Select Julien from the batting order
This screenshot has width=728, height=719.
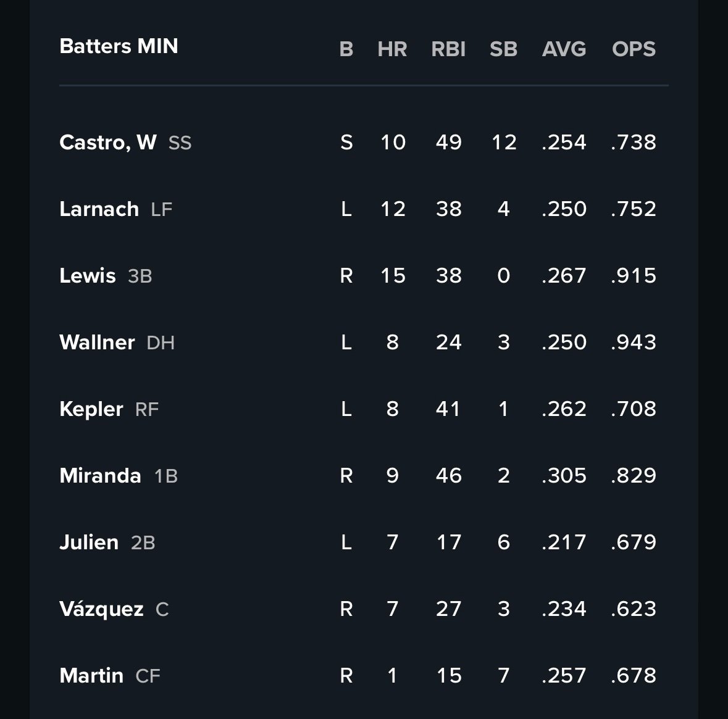tap(89, 542)
